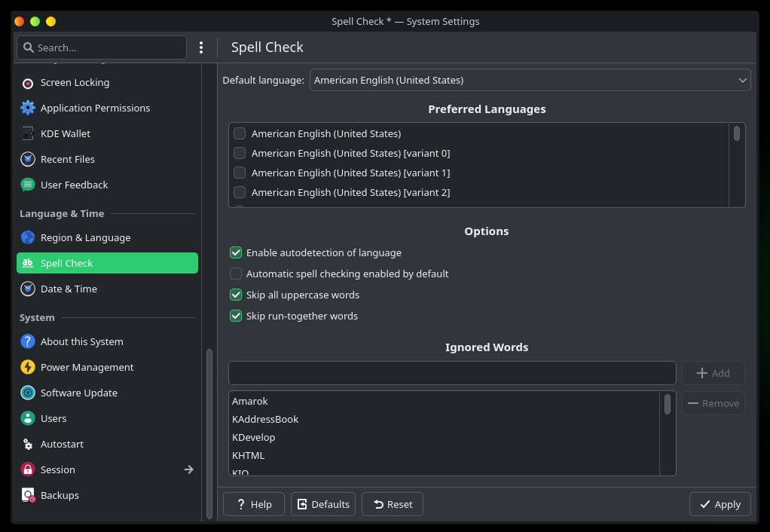Click the Software Update icon
Screen dimensions: 770x532
[28, 393]
